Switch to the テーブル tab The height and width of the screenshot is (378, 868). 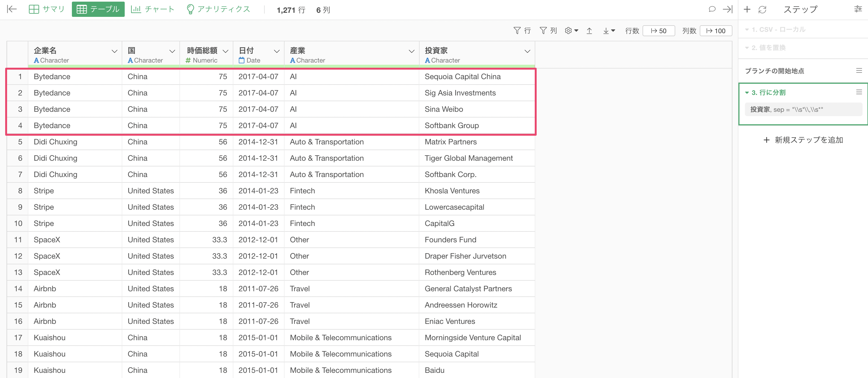point(98,9)
